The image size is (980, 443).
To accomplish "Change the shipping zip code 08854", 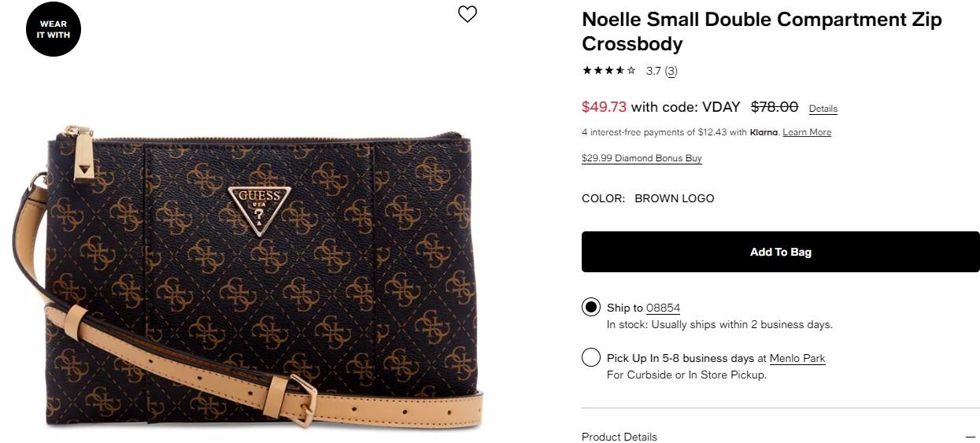I will click(x=663, y=308).
